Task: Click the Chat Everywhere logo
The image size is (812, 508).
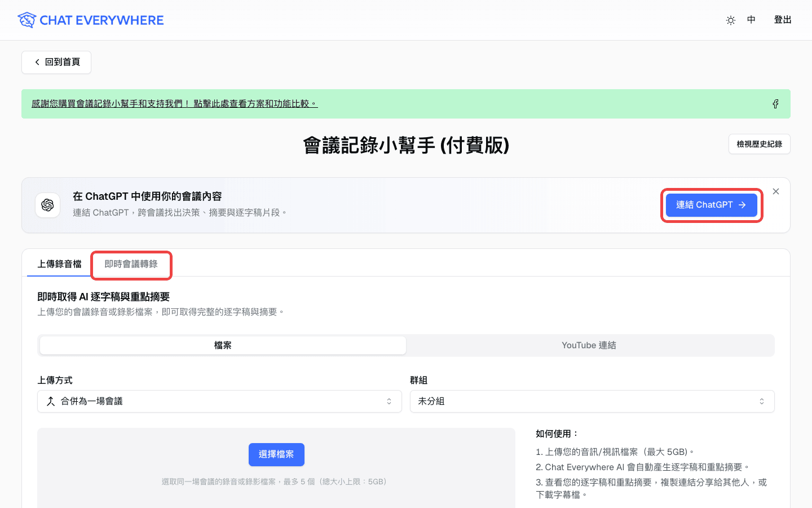Action: (90, 20)
